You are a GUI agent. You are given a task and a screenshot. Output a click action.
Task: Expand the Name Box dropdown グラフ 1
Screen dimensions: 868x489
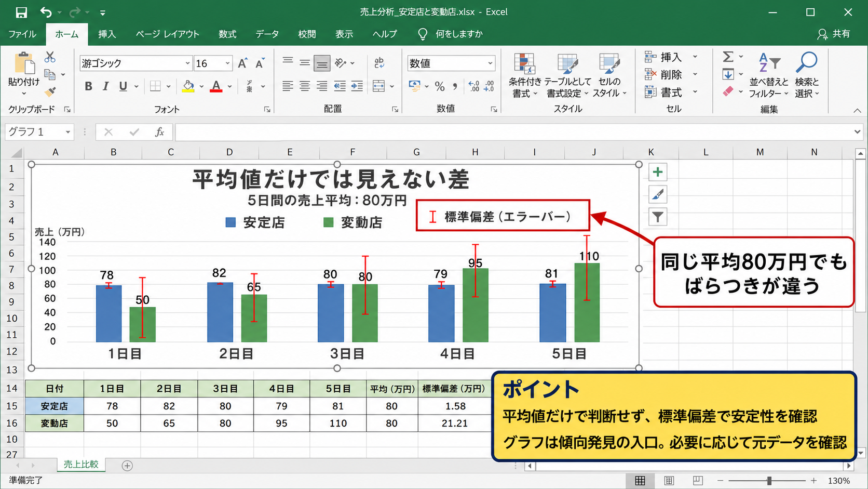[67, 132]
